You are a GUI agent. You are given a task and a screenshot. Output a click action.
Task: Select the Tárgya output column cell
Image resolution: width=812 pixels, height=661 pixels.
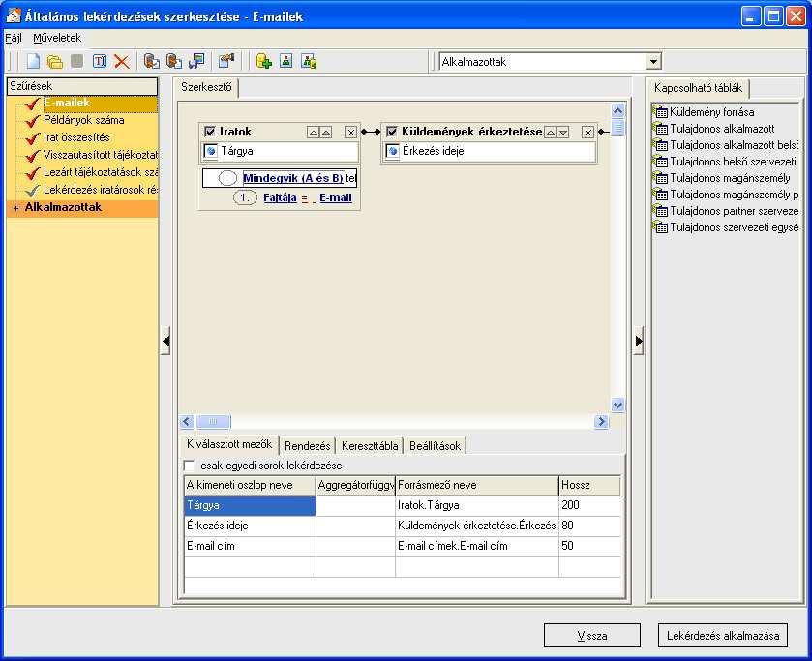(x=250, y=505)
